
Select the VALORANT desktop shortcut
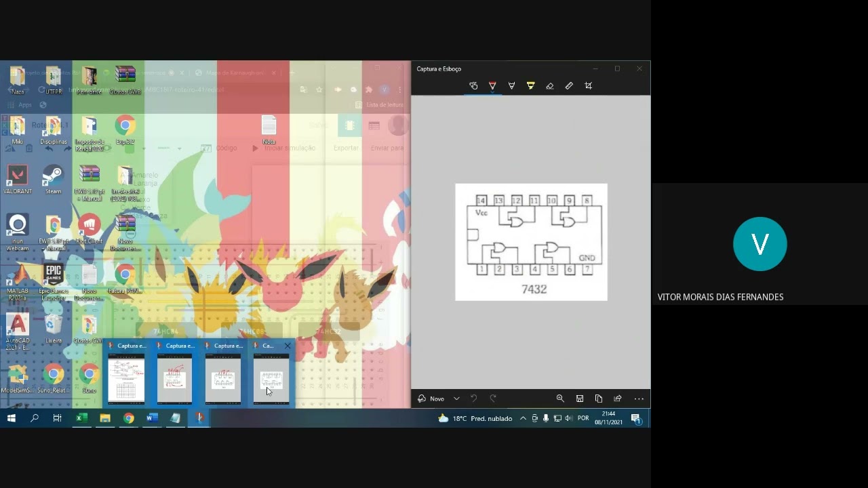(x=18, y=180)
